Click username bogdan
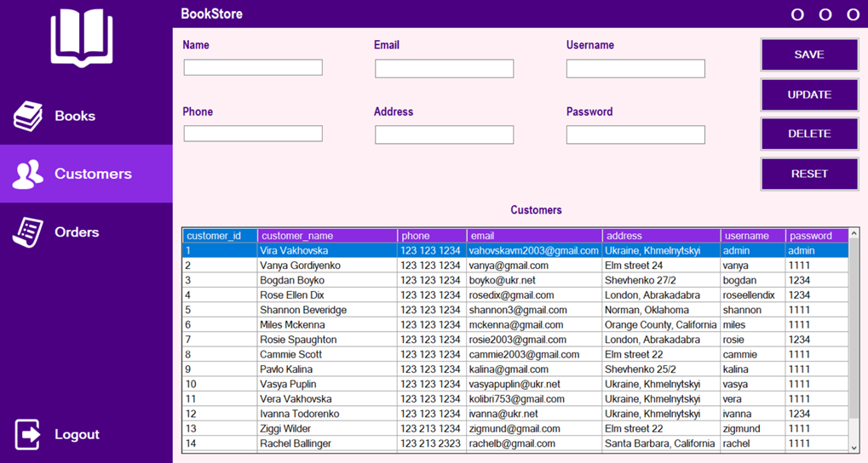 click(x=739, y=281)
